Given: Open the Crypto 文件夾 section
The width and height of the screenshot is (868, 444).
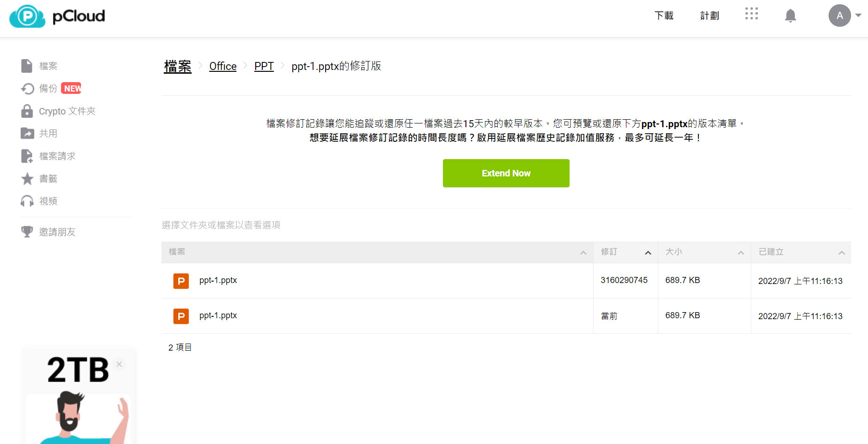Looking at the screenshot, I should pyautogui.click(x=66, y=111).
